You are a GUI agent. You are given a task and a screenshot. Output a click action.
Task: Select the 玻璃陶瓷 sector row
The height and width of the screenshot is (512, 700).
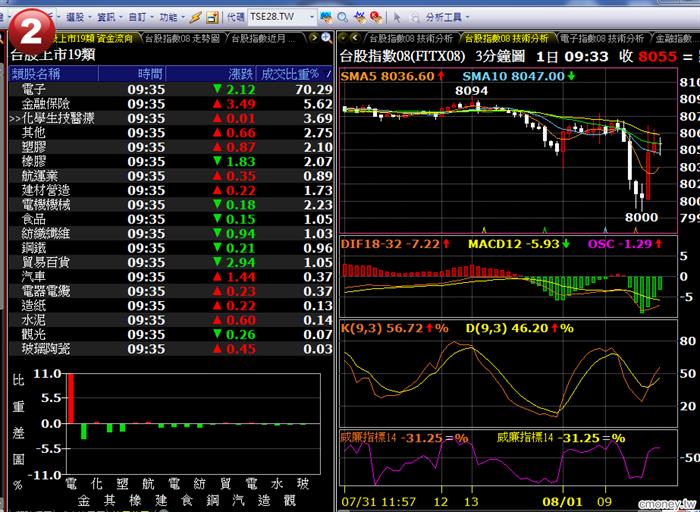point(171,349)
